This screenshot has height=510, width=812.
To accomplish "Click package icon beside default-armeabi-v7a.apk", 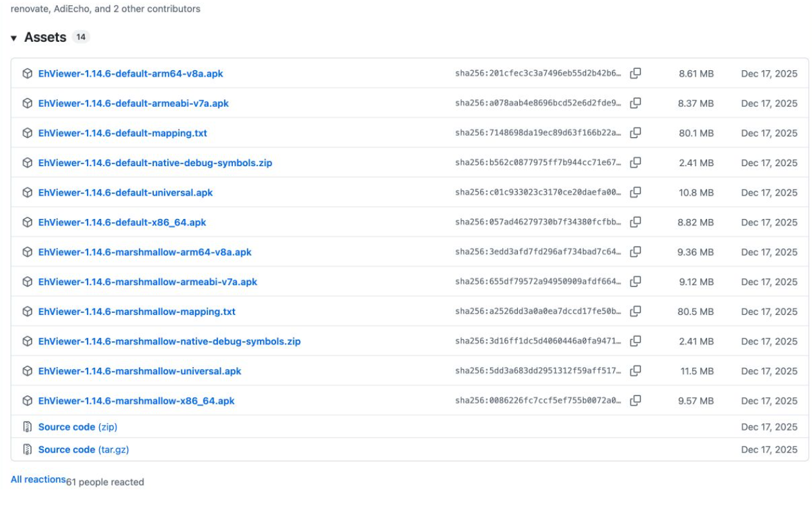I will pyautogui.click(x=27, y=103).
